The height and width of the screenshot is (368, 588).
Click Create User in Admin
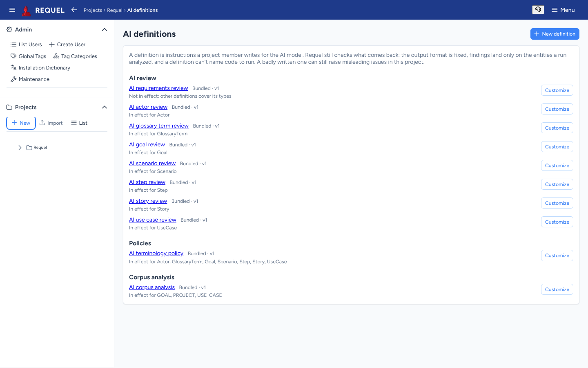[67, 45]
